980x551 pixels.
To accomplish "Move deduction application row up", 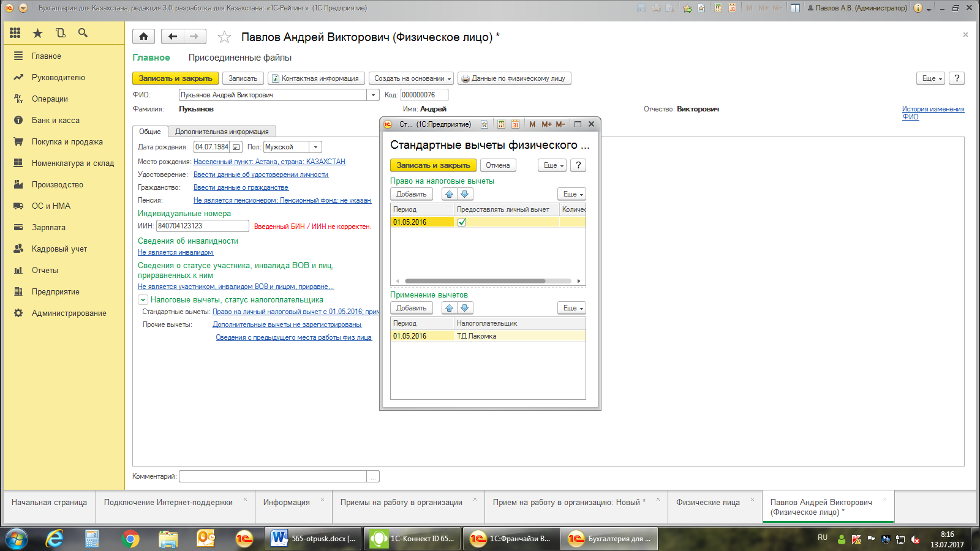I will coord(450,308).
